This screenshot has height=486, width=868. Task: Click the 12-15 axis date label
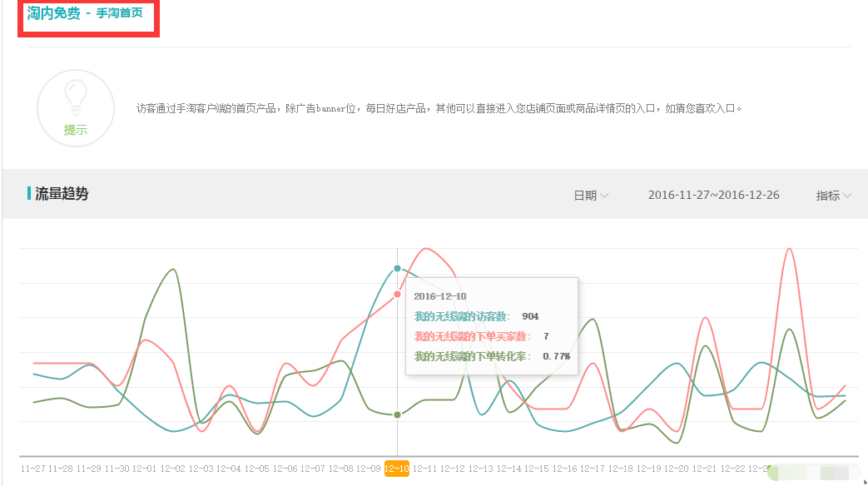click(537, 469)
